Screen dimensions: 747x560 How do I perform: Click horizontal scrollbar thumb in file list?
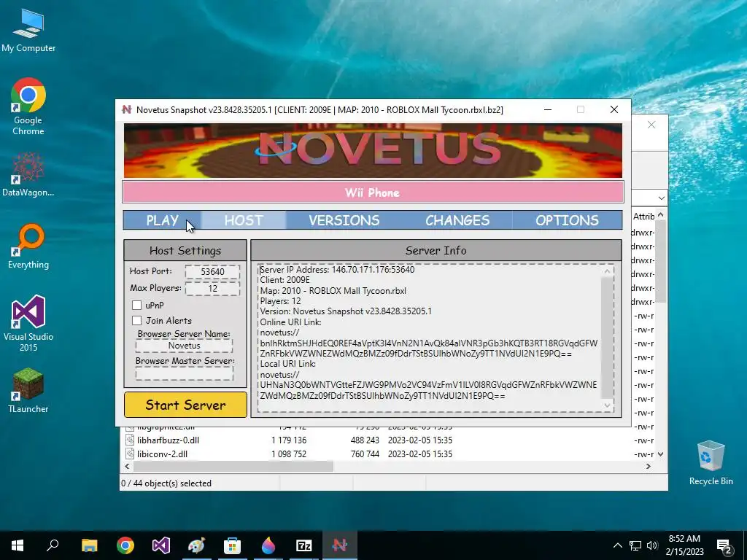(233, 466)
